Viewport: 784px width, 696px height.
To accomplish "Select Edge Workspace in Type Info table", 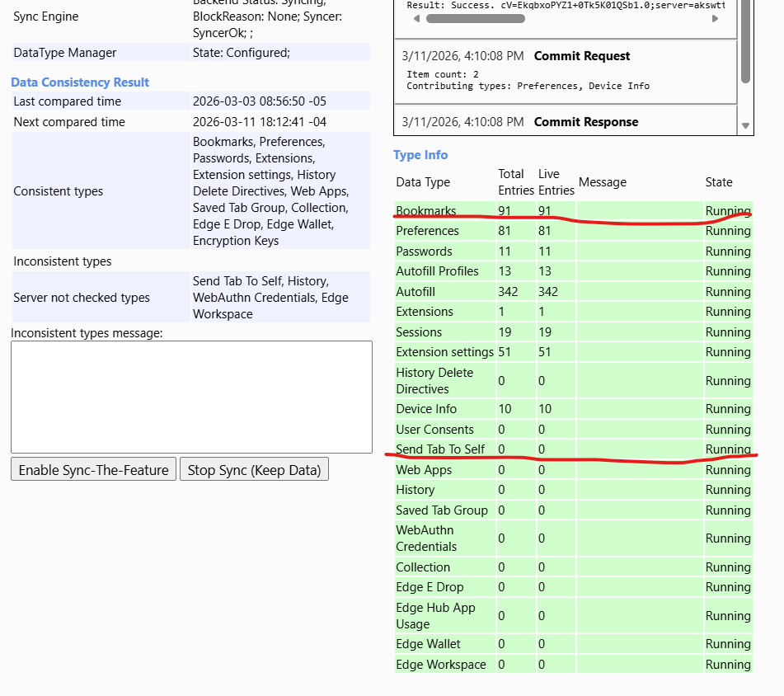I will [441, 665].
